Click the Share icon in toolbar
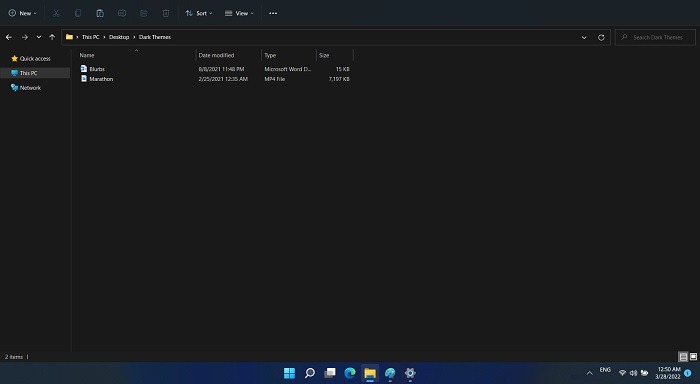700x384 pixels. click(x=144, y=13)
